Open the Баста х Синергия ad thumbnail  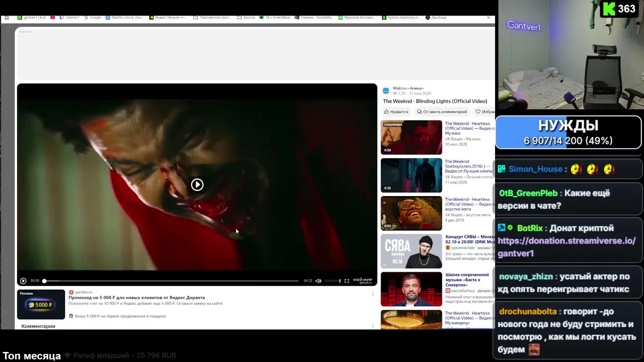(x=411, y=289)
